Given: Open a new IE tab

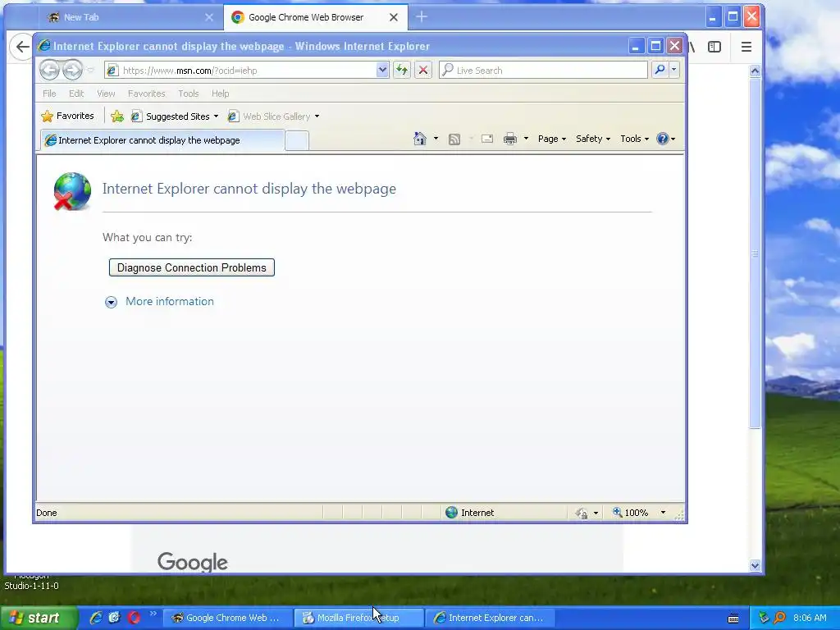Looking at the screenshot, I should (x=297, y=140).
